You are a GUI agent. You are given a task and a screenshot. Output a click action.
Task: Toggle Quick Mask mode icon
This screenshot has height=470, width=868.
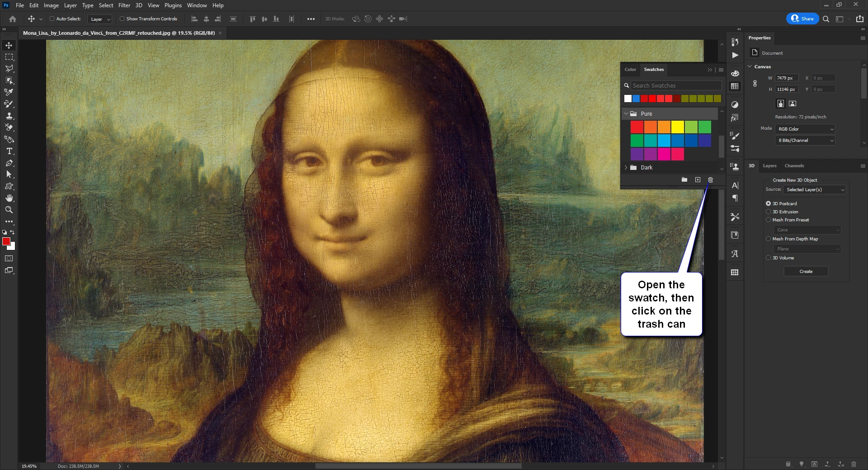coord(9,258)
